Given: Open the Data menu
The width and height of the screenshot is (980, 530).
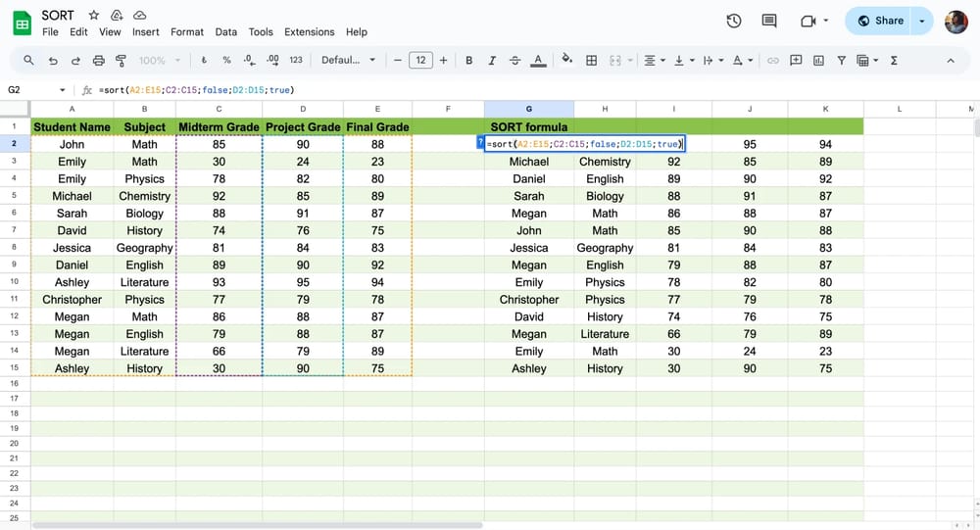Looking at the screenshot, I should coord(226,32).
